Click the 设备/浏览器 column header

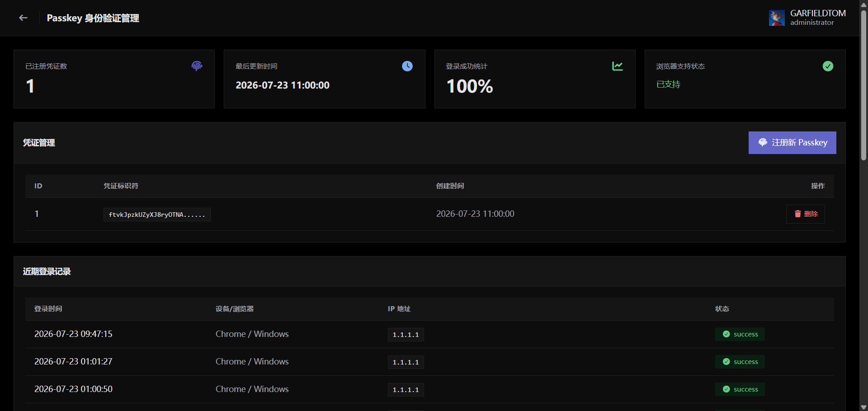pos(234,309)
